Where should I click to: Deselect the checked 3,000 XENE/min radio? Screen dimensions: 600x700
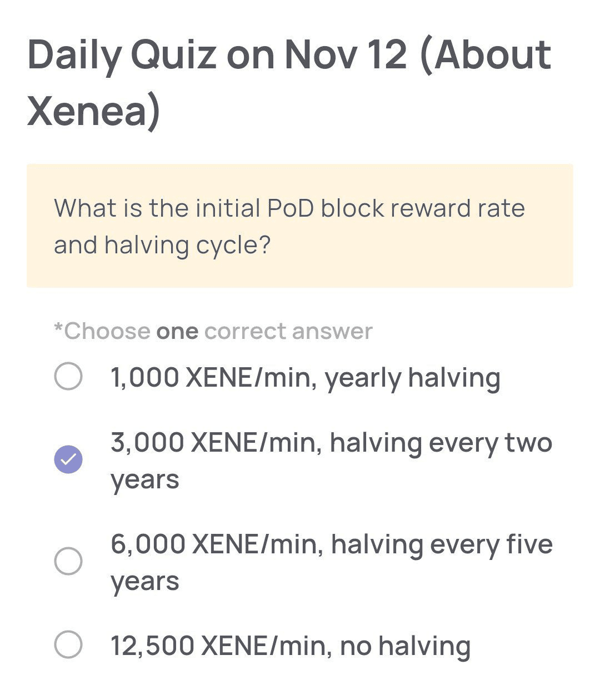click(68, 459)
